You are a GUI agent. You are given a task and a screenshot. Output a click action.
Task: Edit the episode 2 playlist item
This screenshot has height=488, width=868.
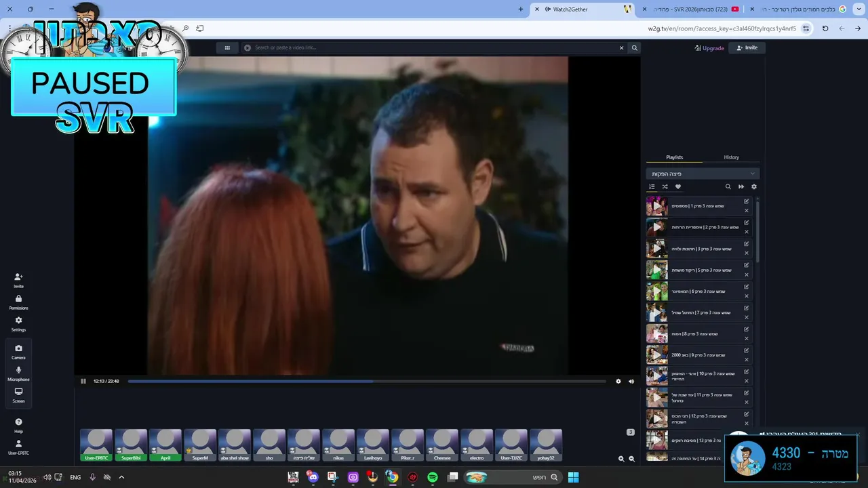point(747,222)
